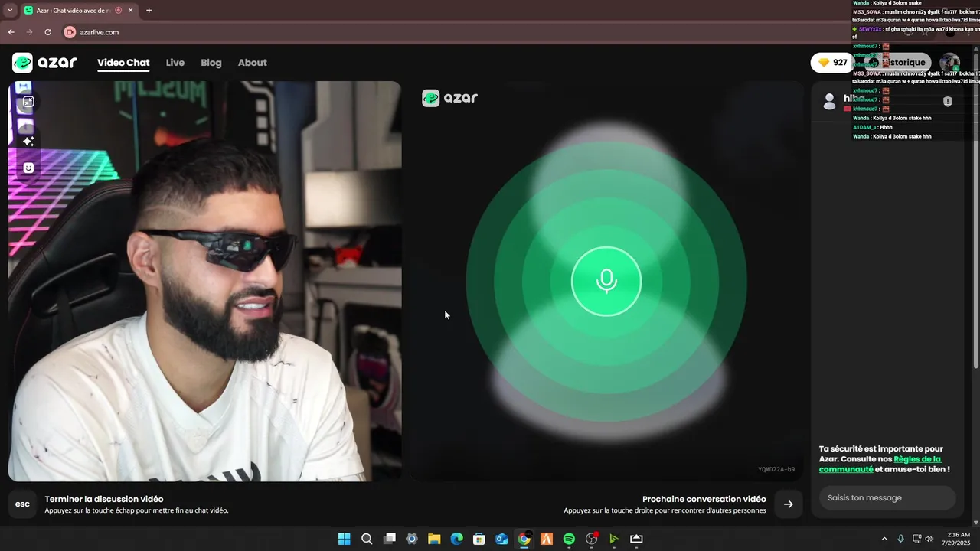The height and width of the screenshot is (551, 980).
Task: Open the smiley face filter icon
Action: [28, 168]
